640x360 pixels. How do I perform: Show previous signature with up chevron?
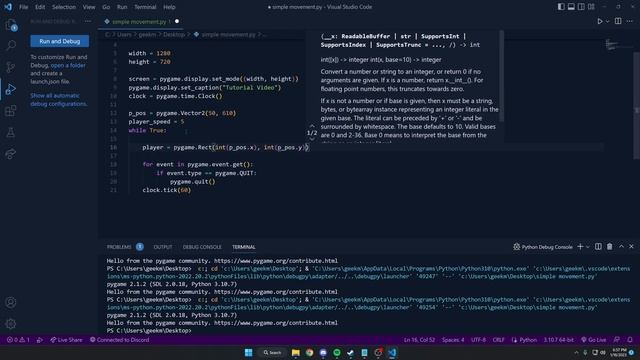tap(312, 126)
